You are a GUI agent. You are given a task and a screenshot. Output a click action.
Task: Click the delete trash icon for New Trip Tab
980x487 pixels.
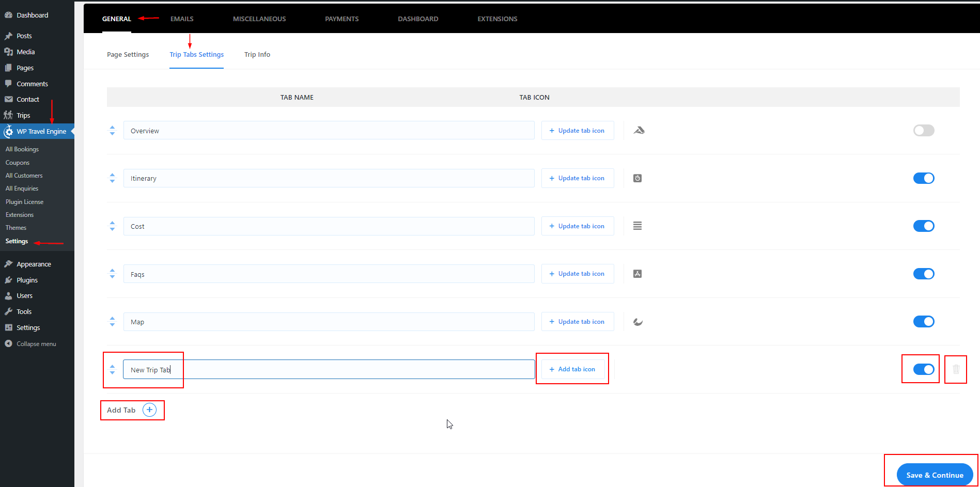pos(955,369)
